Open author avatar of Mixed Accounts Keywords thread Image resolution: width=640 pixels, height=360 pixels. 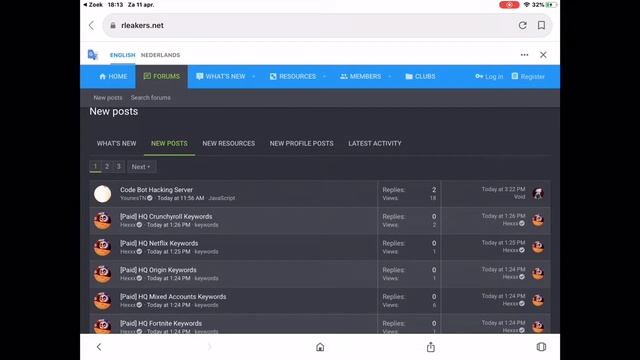click(x=102, y=301)
